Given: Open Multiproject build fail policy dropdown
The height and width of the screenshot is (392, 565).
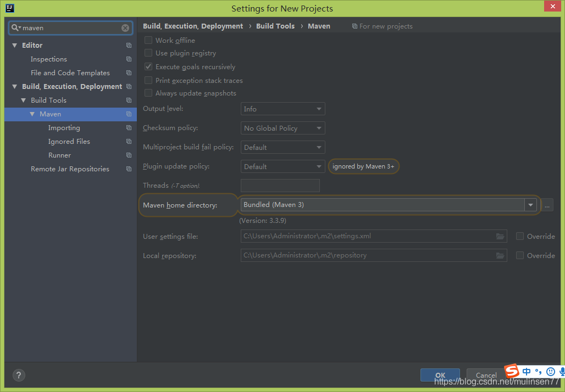Looking at the screenshot, I should pos(283,147).
